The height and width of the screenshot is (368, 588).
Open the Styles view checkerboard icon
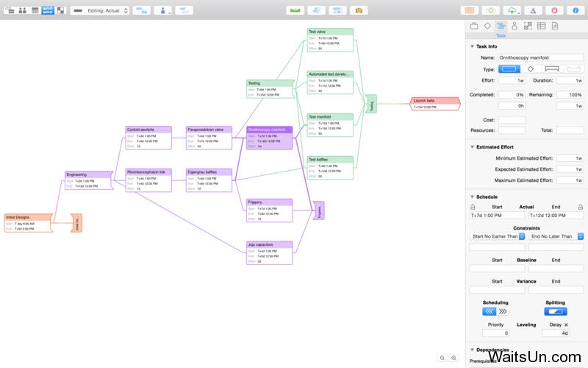[60, 10]
